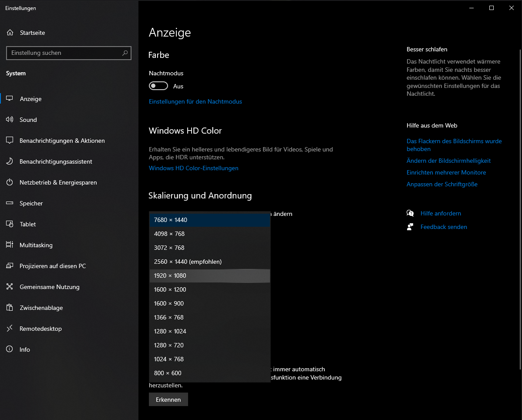Click the search magnifier icon

pyautogui.click(x=125, y=53)
